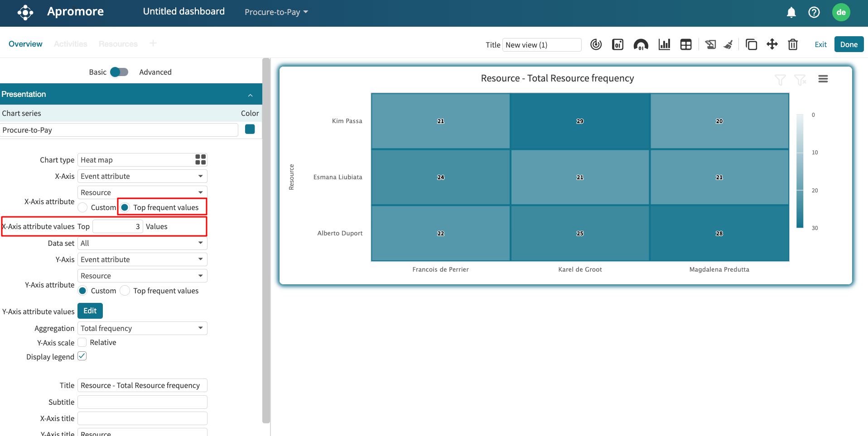Click the duplicate view icon
The height and width of the screenshot is (436, 868).
[x=751, y=44]
